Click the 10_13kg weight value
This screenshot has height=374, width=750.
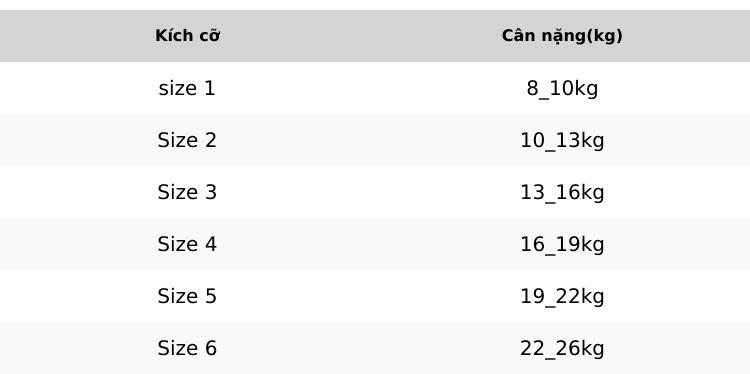562,141
